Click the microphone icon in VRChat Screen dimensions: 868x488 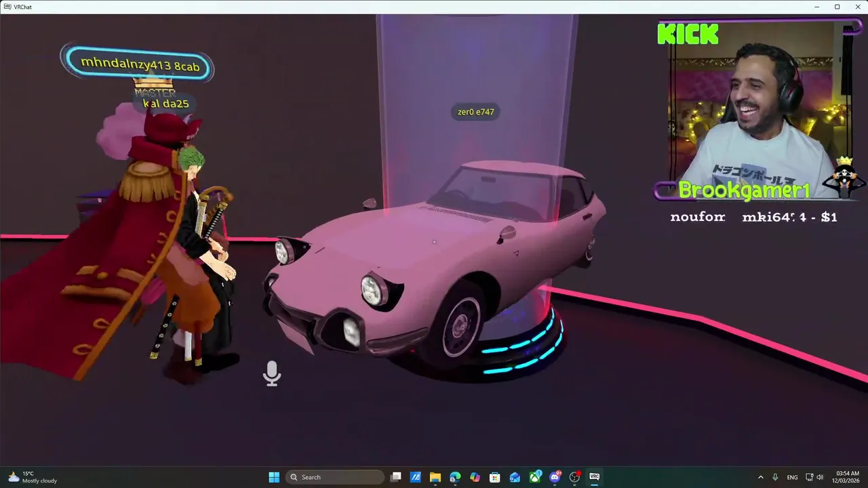[x=272, y=373]
